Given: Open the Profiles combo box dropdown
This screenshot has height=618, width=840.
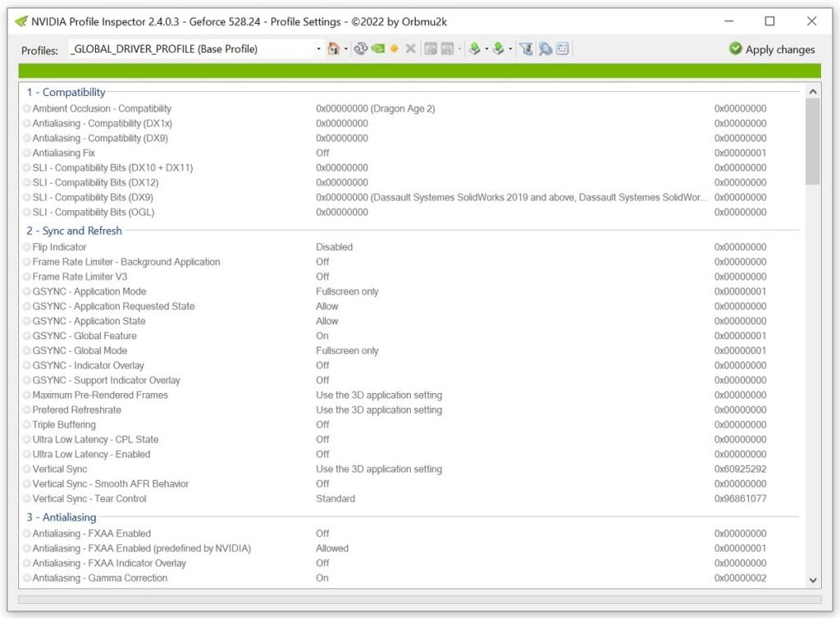Looking at the screenshot, I should pyautogui.click(x=318, y=49).
